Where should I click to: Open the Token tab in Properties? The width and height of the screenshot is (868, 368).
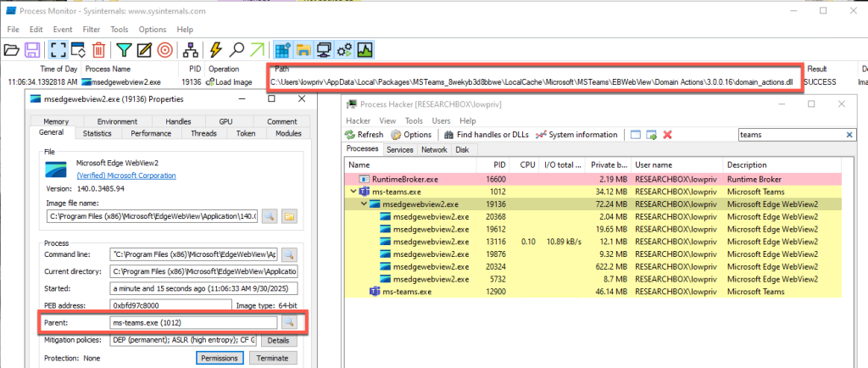point(245,133)
